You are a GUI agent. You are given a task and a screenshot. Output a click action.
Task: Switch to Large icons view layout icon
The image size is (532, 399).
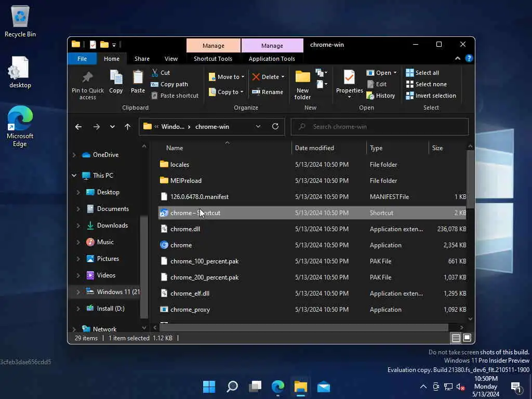467,338
